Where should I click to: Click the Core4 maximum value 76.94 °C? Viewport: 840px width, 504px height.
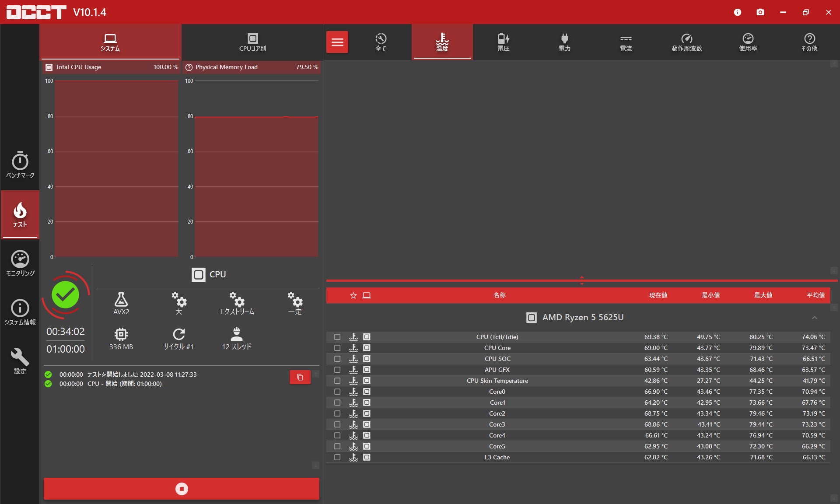pyautogui.click(x=761, y=435)
